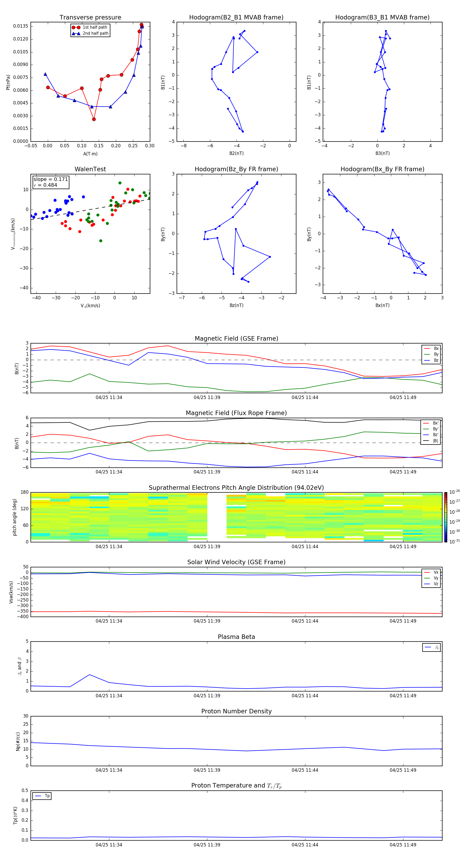Click the 'Hodogram(B2_B1 MVAB frame)' title
473x868 pixels.
[236, 18]
